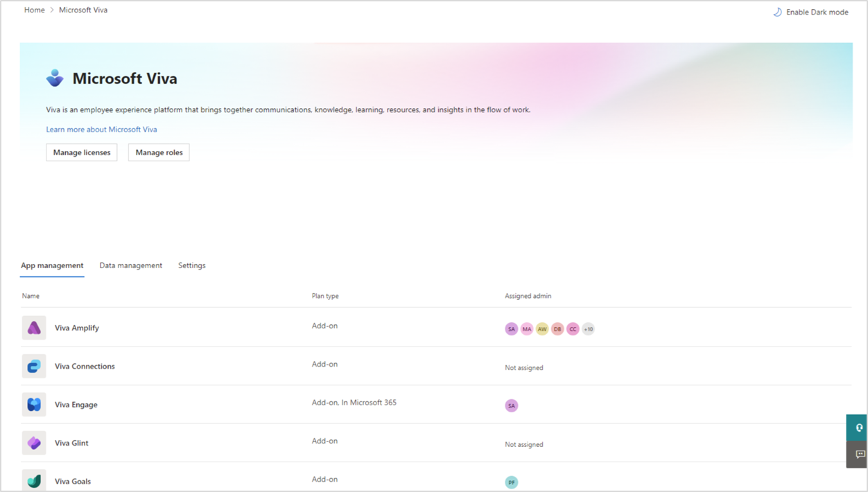This screenshot has width=868, height=492.
Task: Navigate to Home via the breadcrumb
Action: coord(34,10)
